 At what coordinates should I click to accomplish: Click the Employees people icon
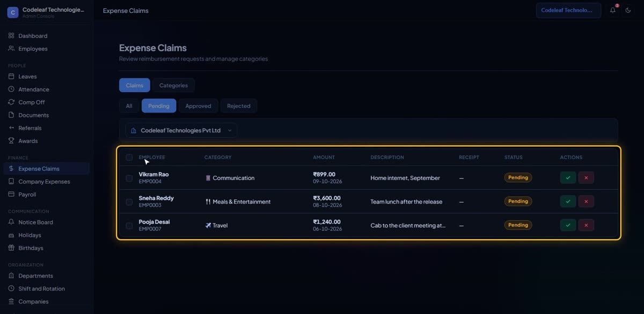coord(11,49)
